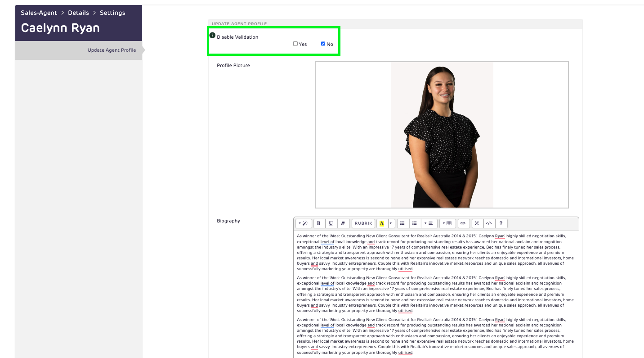Insert an ordered numbered list
This screenshot has height=358, width=644.
415,223
